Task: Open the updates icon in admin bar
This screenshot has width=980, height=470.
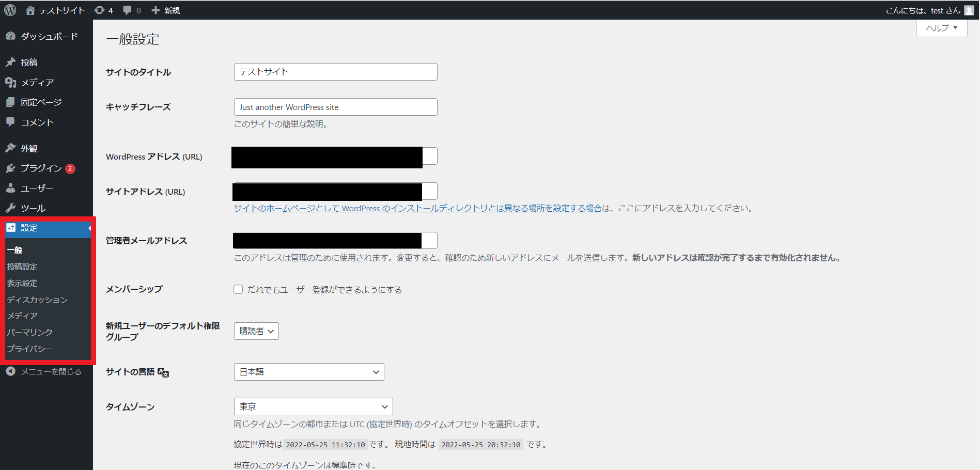Action: (x=100, y=10)
